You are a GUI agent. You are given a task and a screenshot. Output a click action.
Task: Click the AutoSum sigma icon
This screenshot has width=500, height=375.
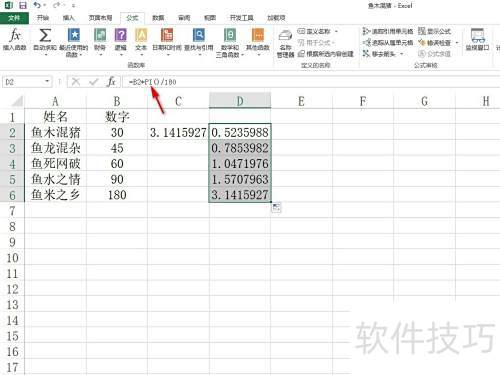click(45, 35)
